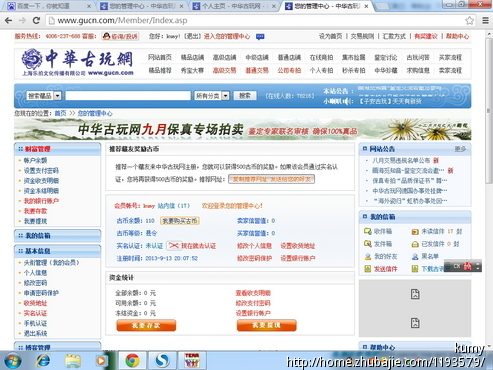Click the speaker icon beside 小喇叭

349,101
